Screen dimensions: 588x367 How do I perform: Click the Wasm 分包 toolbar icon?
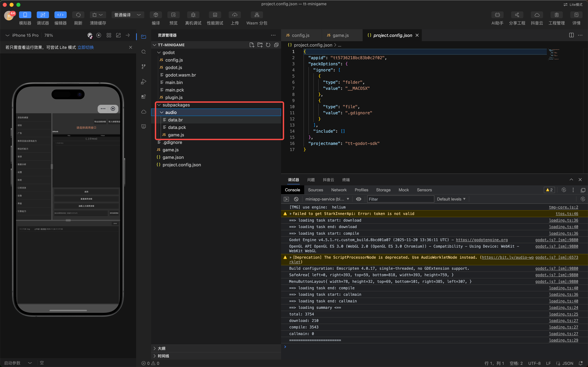257,15
